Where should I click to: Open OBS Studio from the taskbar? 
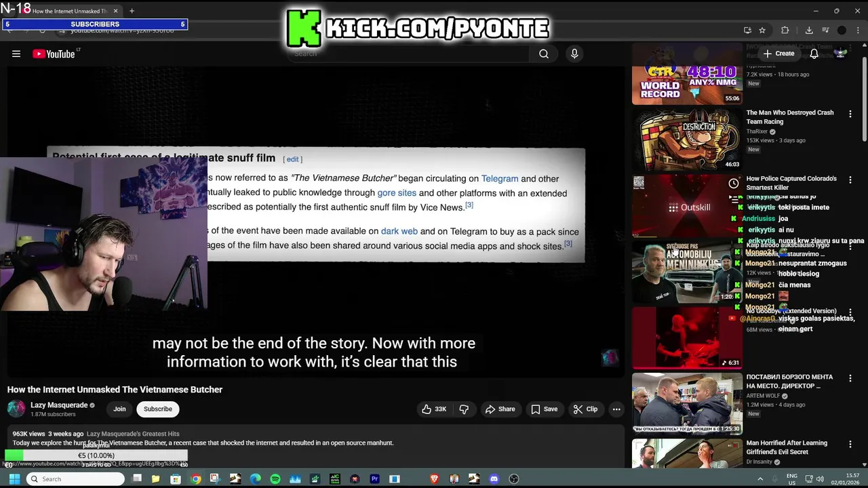514,479
